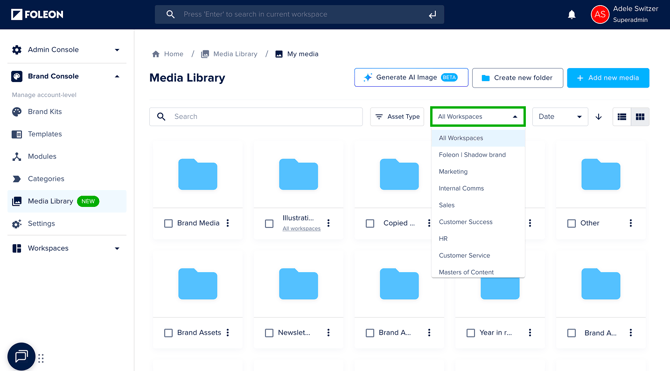
Task: Click Create new folder button
Action: click(517, 78)
